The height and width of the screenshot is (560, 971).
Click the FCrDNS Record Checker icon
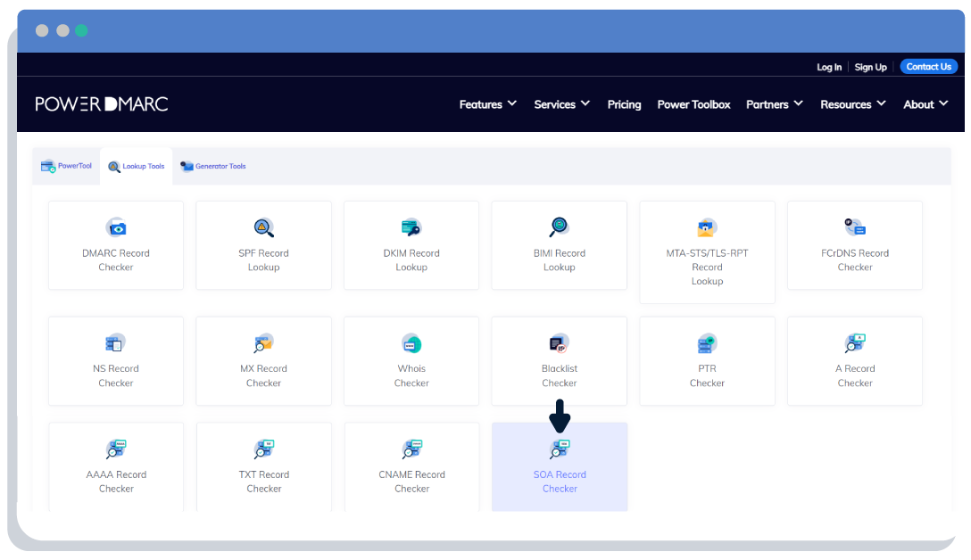(x=855, y=227)
